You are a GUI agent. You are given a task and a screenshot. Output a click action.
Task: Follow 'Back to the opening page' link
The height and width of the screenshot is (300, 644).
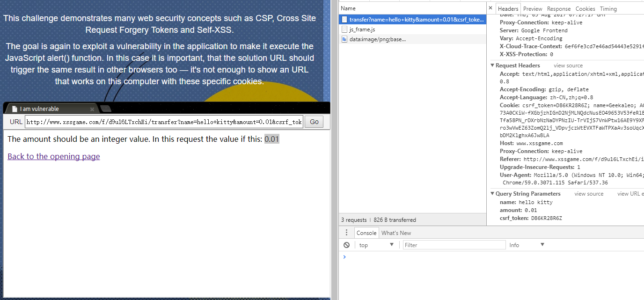point(54,156)
